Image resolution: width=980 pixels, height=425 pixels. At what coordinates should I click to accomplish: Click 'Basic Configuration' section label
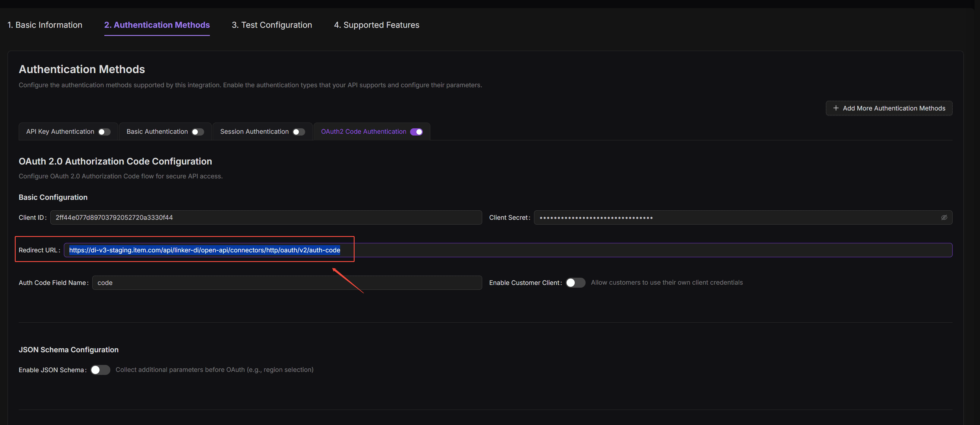(x=53, y=197)
